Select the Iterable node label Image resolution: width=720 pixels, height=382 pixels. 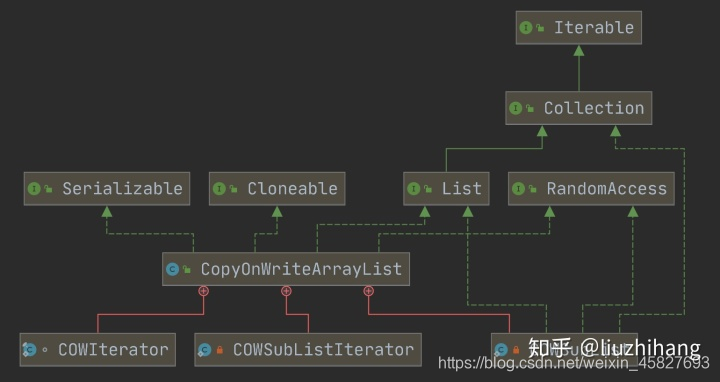(x=594, y=28)
